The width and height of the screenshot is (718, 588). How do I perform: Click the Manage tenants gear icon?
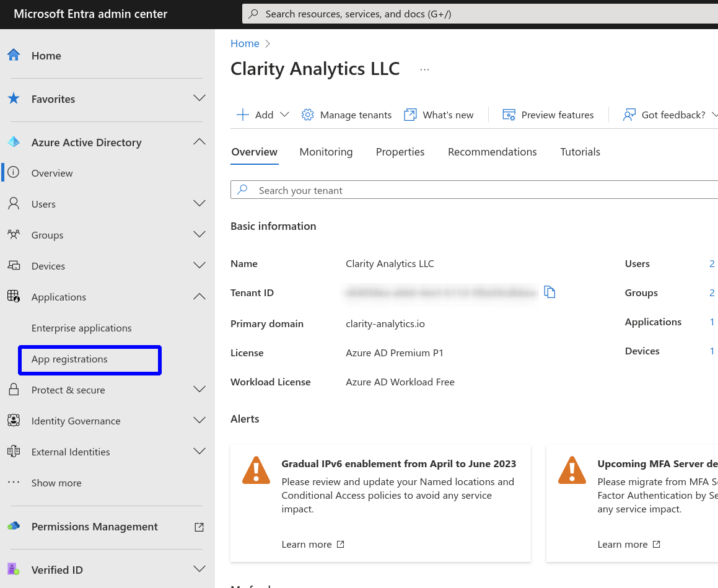307,115
